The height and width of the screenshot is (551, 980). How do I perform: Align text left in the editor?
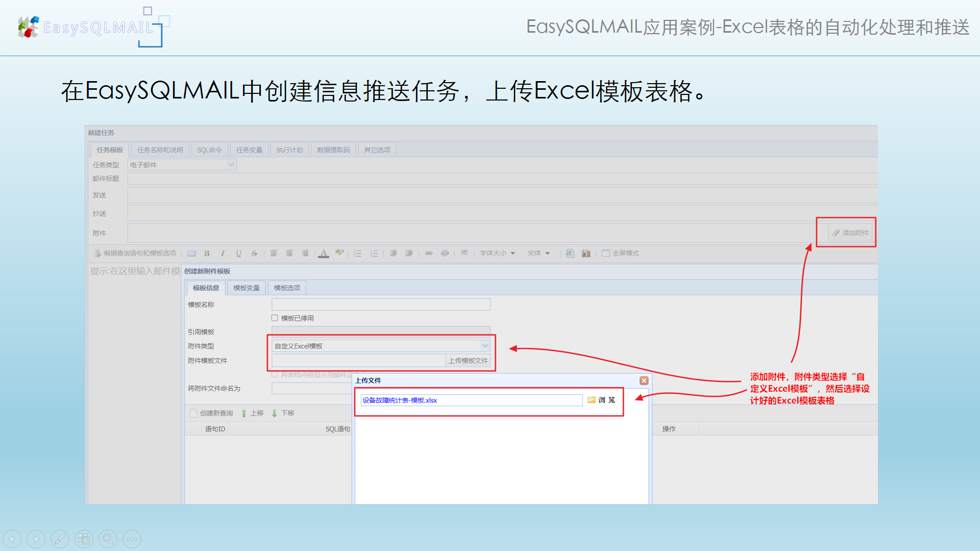coord(274,254)
